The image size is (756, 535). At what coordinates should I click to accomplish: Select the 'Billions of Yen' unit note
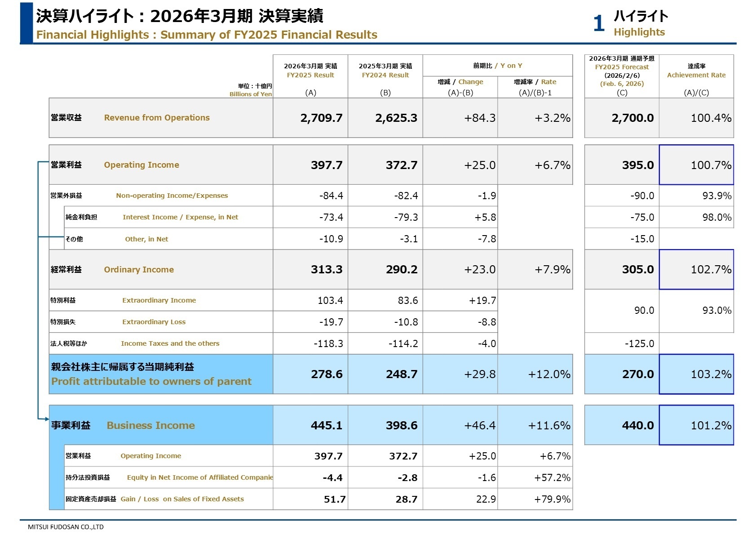coord(251,94)
